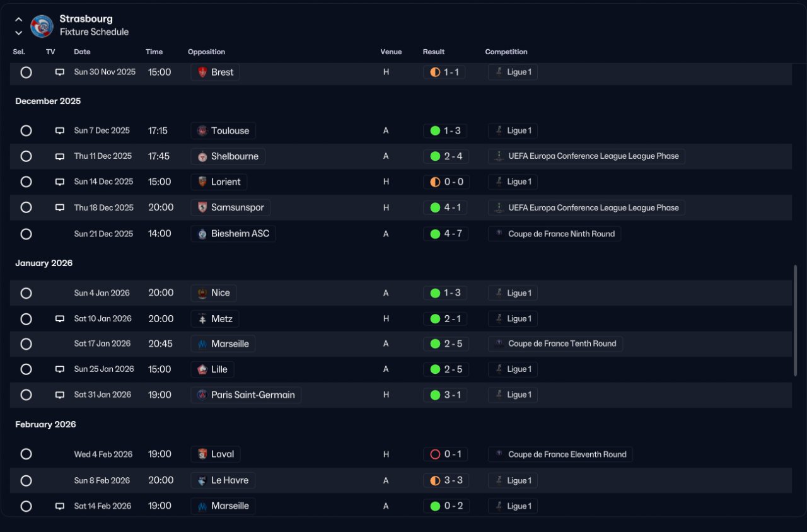The width and height of the screenshot is (807, 532).
Task: Click the Paris Saint-Germain crest icon
Action: click(x=202, y=395)
